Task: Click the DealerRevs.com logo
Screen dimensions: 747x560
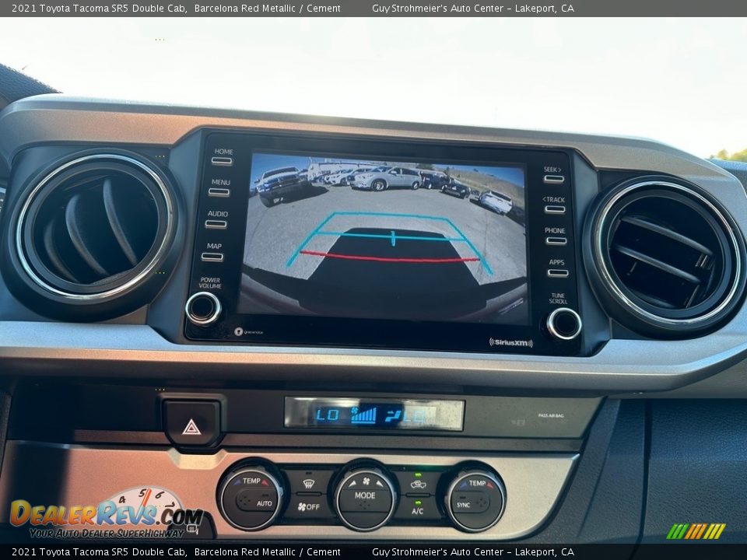Action: tap(107, 513)
